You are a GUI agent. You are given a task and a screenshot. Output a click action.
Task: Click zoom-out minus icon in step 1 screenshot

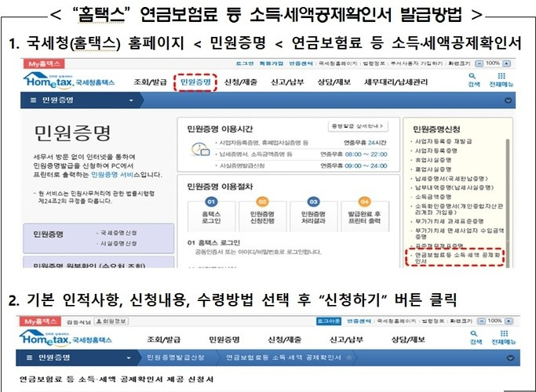[479, 64]
